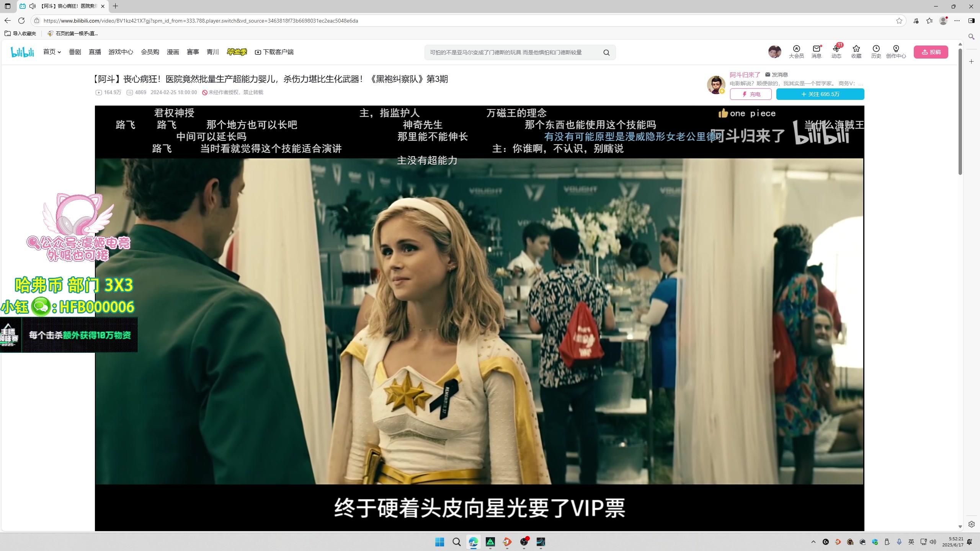Click the 164.9万 view count
The image size is (980, 551).
click(108, 92)
